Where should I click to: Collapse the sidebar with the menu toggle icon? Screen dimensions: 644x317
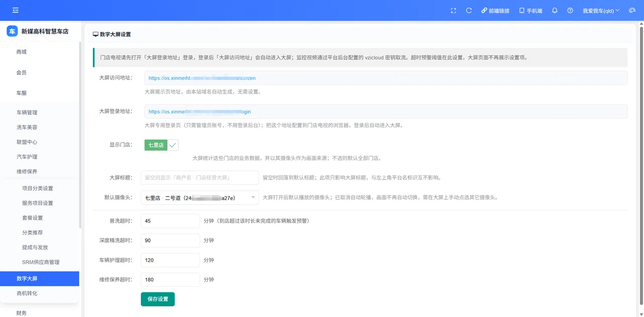click(x=16, y=10)
